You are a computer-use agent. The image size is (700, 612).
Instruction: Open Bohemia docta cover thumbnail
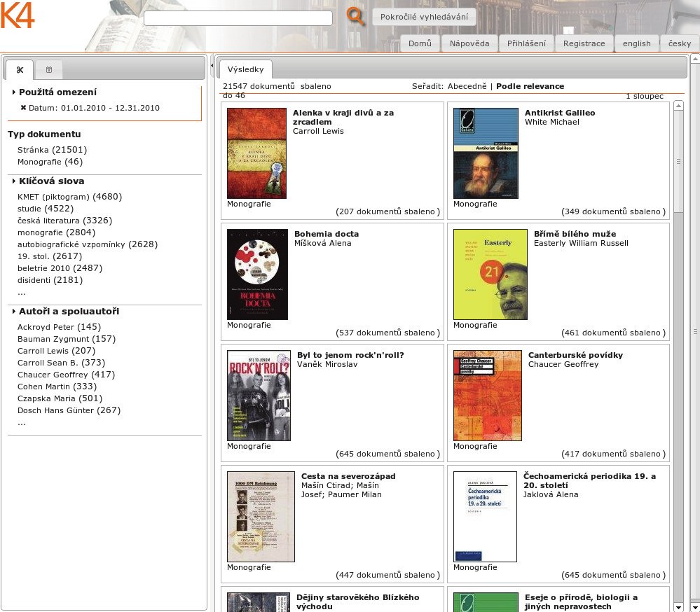258,274
